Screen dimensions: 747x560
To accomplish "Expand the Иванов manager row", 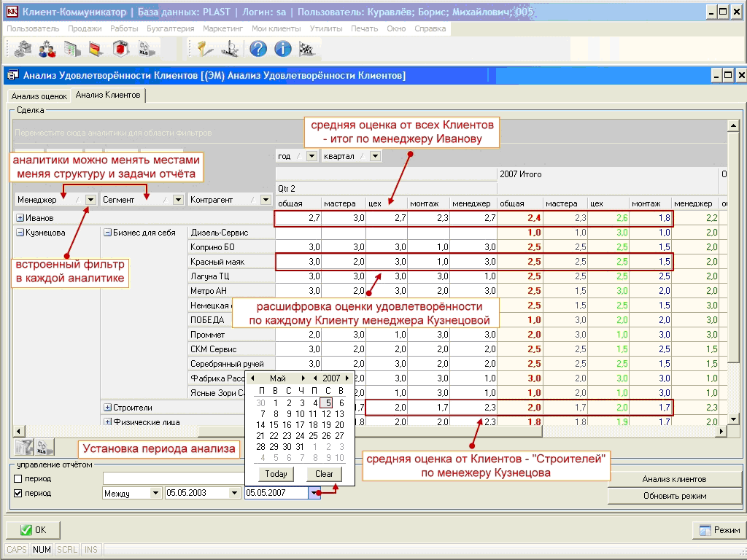I will coord(20,218).
